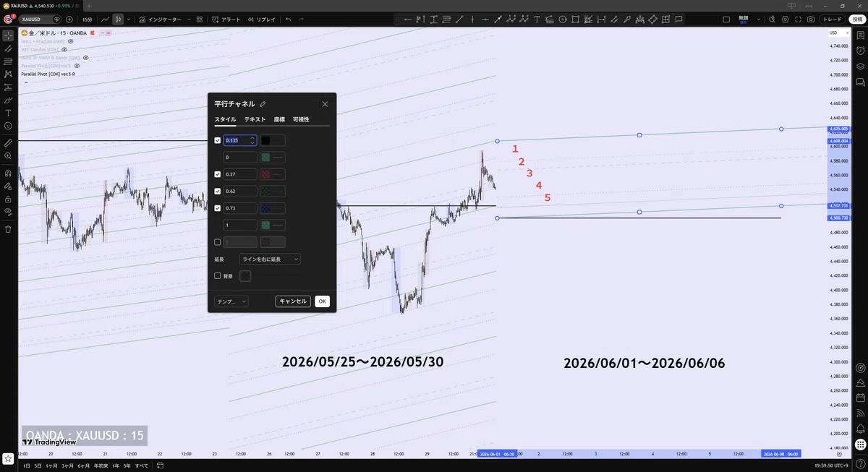The width and height of the screenshot is (868, 472).
Task: Click the 投稿 publish button
Action: point(857,20)
